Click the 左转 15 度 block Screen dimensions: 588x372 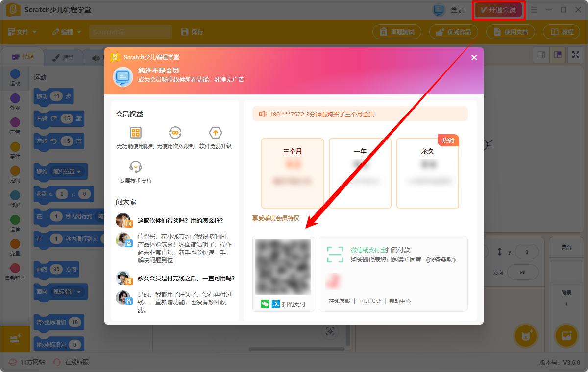coord(59,141)
